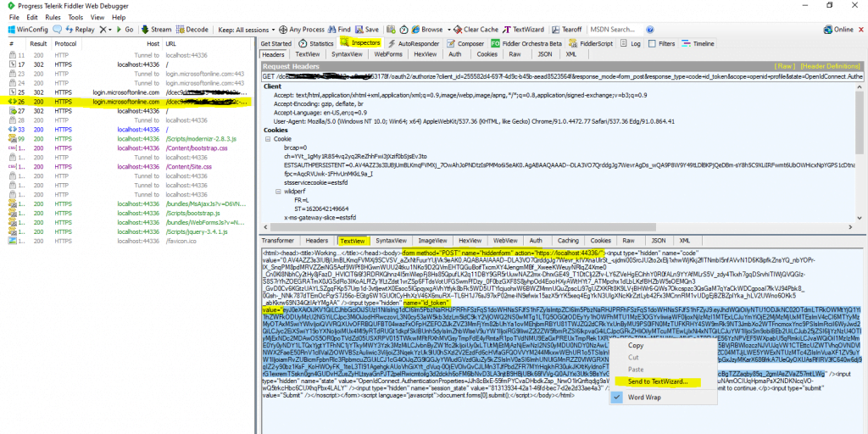868x434 pixels.
Task: Switch to the AutoResponder tab
Action: [x=414, y=43]
